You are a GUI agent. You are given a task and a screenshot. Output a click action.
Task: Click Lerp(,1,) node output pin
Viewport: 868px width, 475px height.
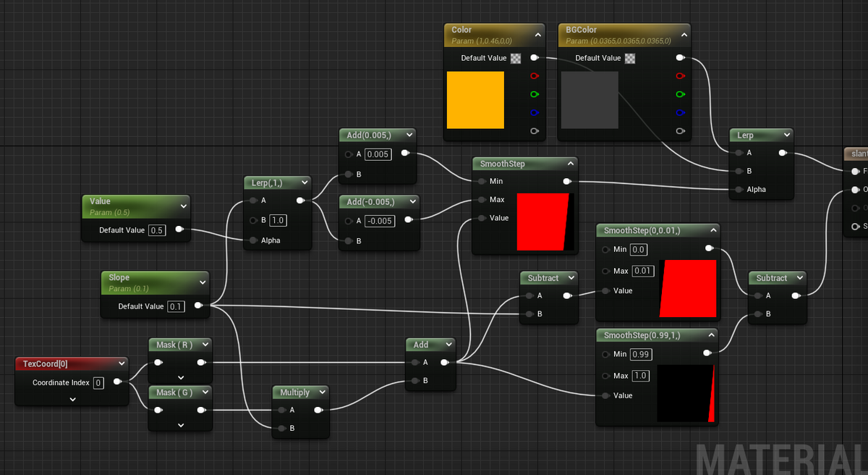tap(300, 201)
